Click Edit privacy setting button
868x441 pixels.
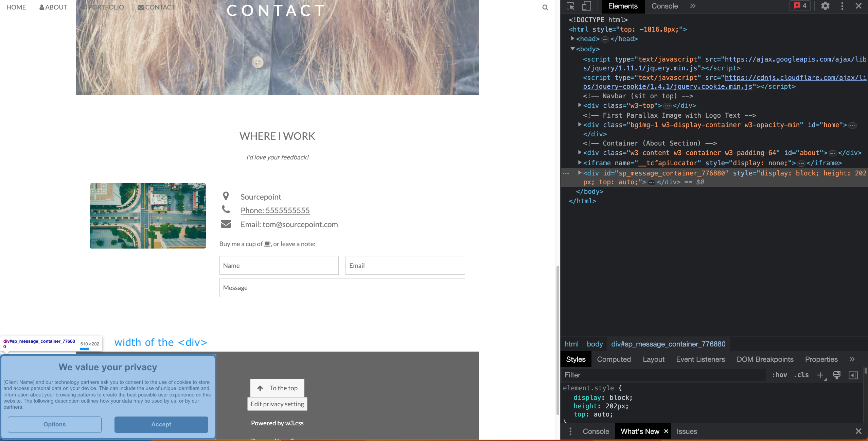pos(277,404)
